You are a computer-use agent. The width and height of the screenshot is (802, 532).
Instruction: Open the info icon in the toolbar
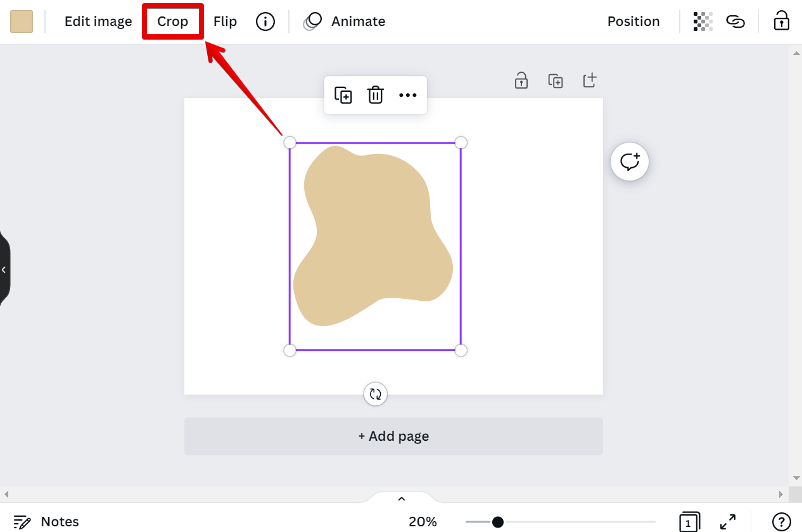tap(265, 22)
